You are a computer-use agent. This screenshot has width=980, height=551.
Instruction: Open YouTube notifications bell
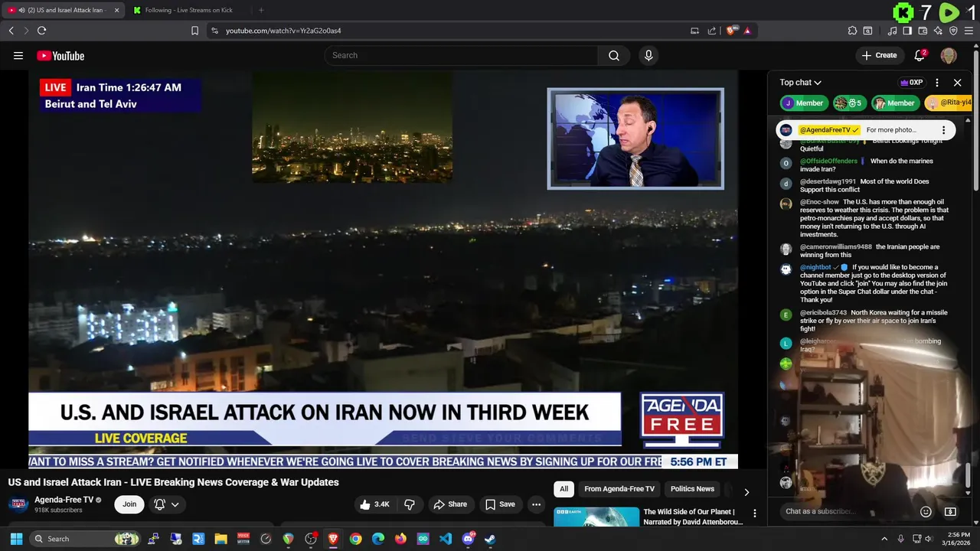(920, 55)
